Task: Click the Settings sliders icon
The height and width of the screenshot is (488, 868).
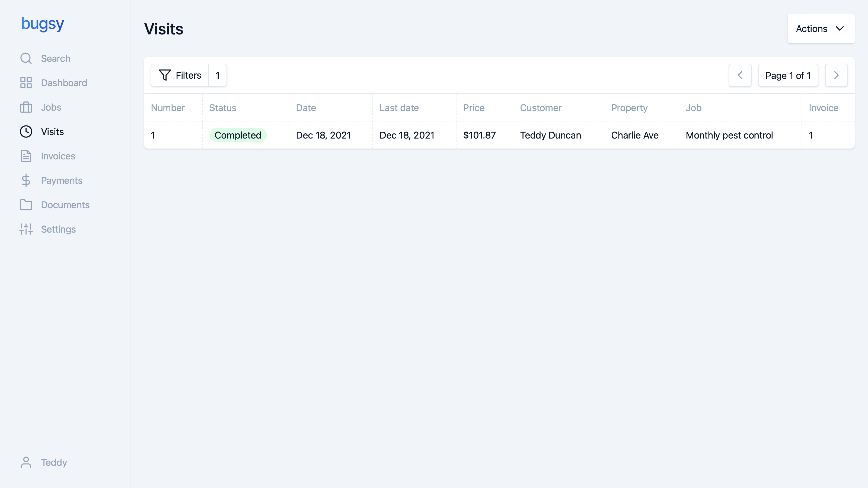Action: [x=26, y=229]
